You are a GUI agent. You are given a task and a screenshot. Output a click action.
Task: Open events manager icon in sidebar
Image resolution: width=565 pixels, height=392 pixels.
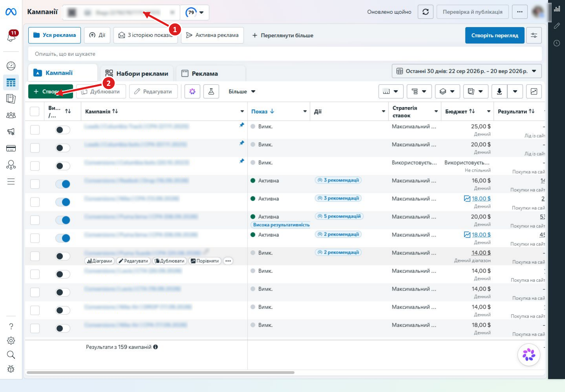11,165
